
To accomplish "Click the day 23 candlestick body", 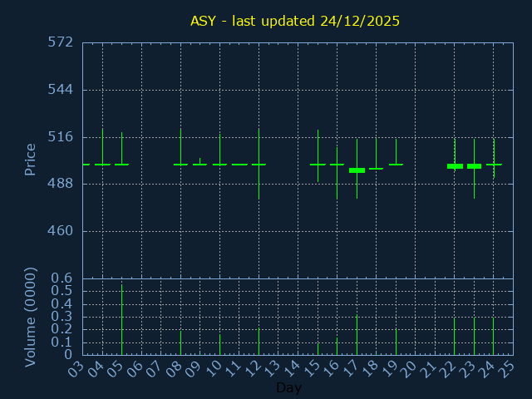I will point(474,166).
